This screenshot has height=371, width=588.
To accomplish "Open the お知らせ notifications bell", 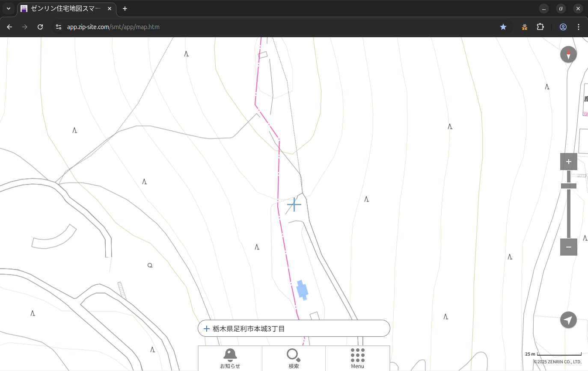I will pos(230,358).
